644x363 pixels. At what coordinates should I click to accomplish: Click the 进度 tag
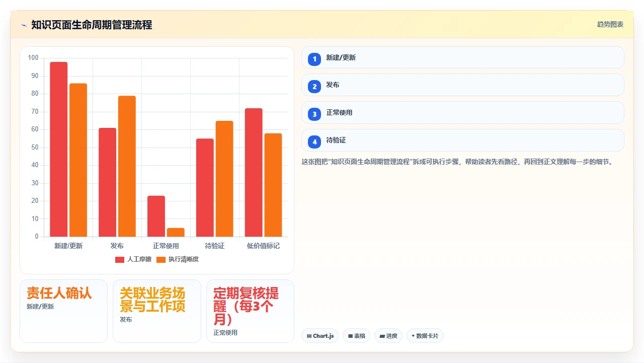coord(388,336)
